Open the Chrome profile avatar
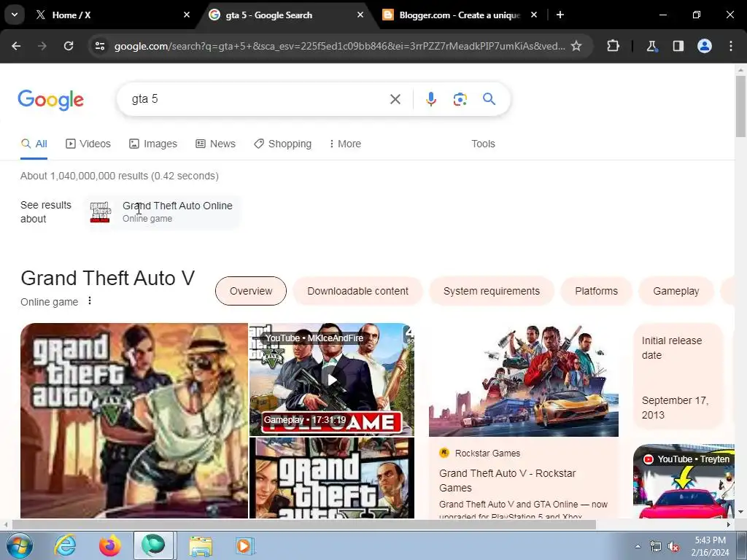The image size is (747, 560). [705, 46]
